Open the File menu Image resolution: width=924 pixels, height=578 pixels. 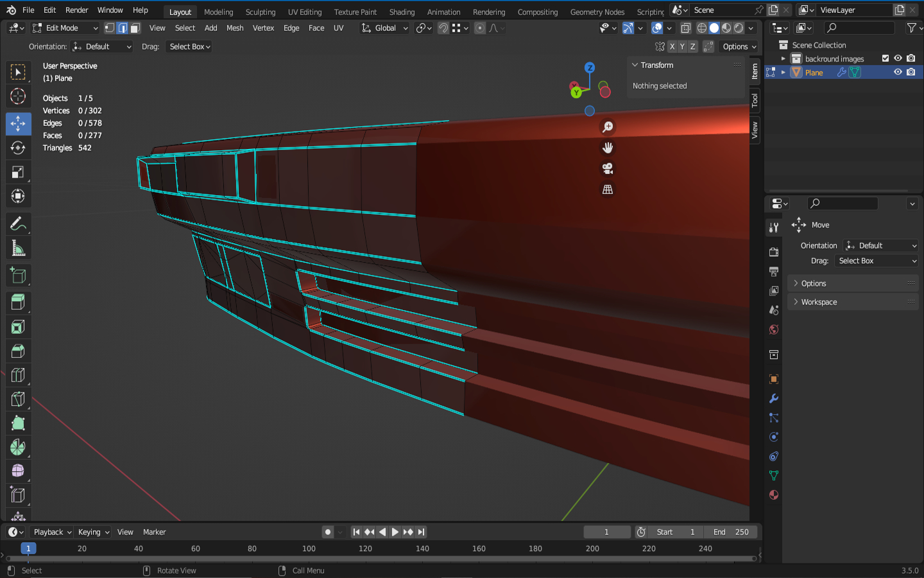point(28,10)
